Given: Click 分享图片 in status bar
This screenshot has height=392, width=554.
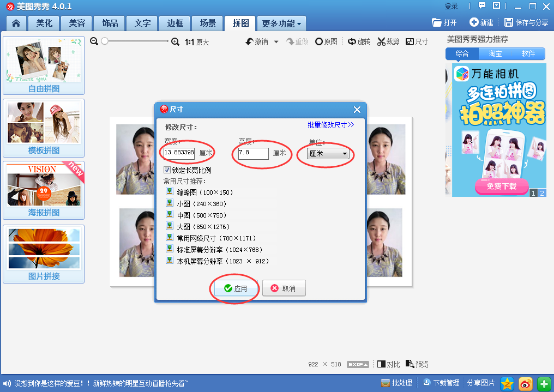Looking at the screenshot, I should [x=481, y=383].
